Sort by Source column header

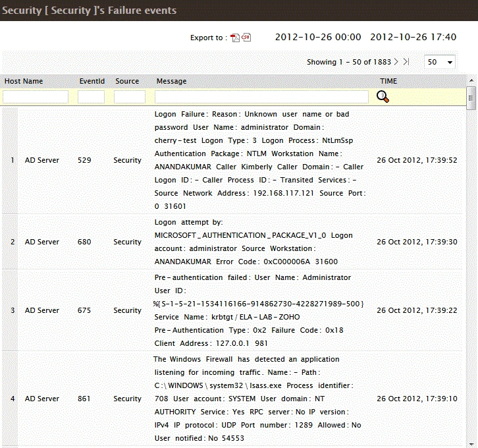(x=127, y=81)
